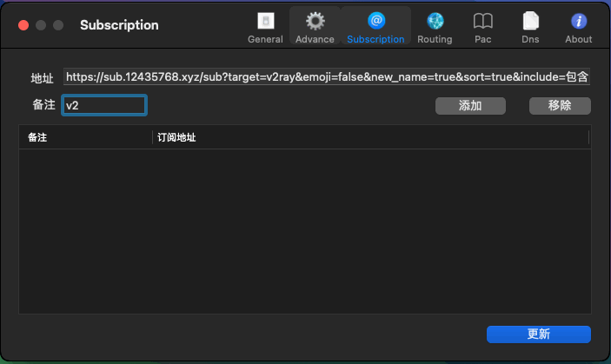Show the Pac book pane
Screen dimensions: 611x364
pyautogui.click(x=483, y=27)
